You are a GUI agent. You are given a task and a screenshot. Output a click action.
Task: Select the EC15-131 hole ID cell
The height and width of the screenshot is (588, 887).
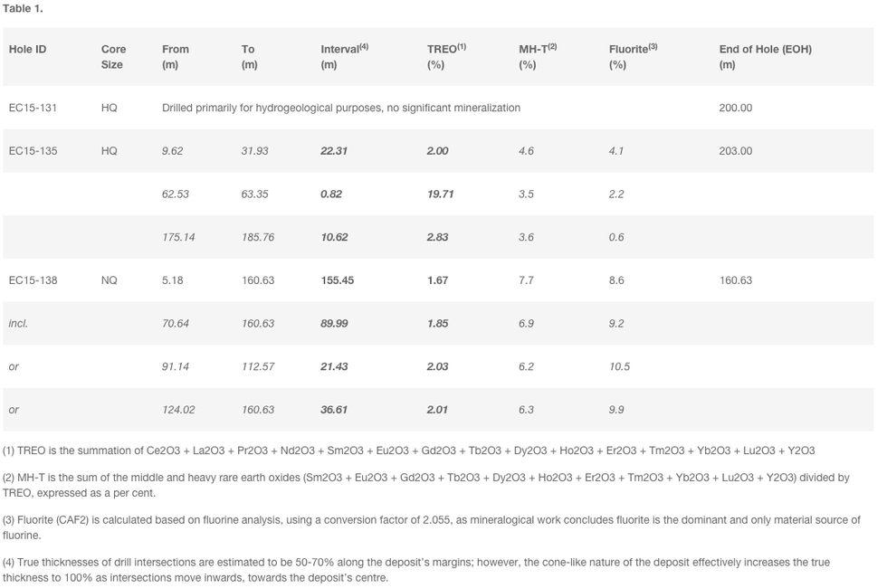coord(33,108)
